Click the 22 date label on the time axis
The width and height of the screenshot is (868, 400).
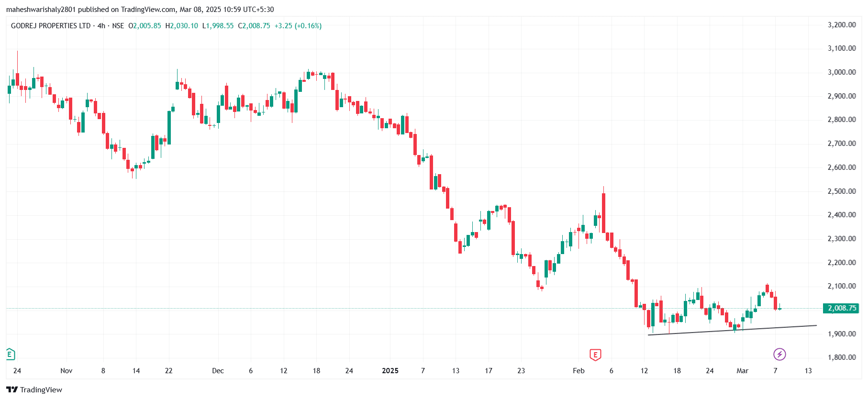point(168,371)
